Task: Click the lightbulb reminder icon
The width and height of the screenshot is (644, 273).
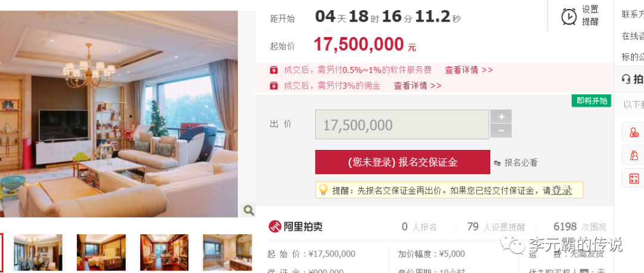Action: coord(323,190)
